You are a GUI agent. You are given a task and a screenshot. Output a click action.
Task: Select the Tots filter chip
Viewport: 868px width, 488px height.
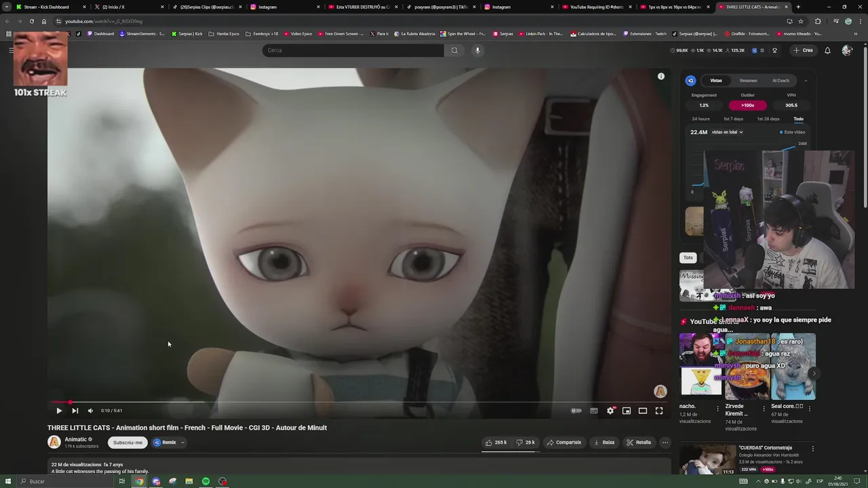[x=688, y=258]
